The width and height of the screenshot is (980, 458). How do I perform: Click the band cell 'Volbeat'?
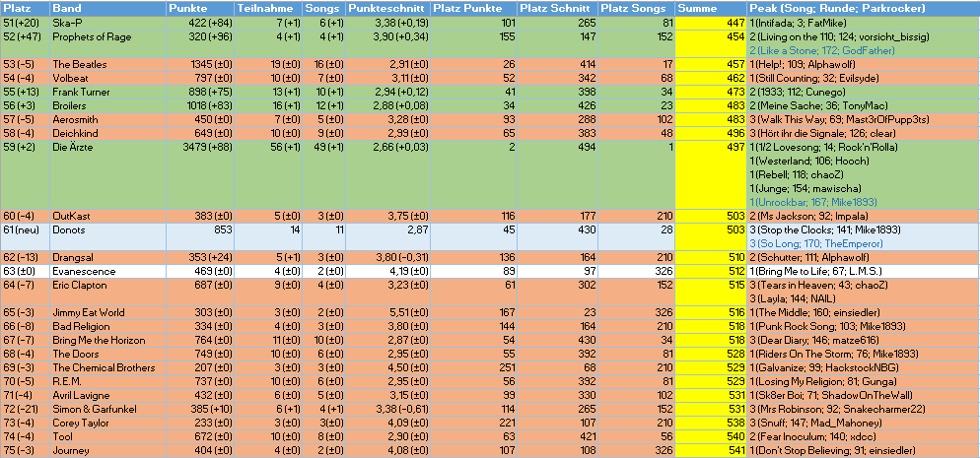coord(108,78)
